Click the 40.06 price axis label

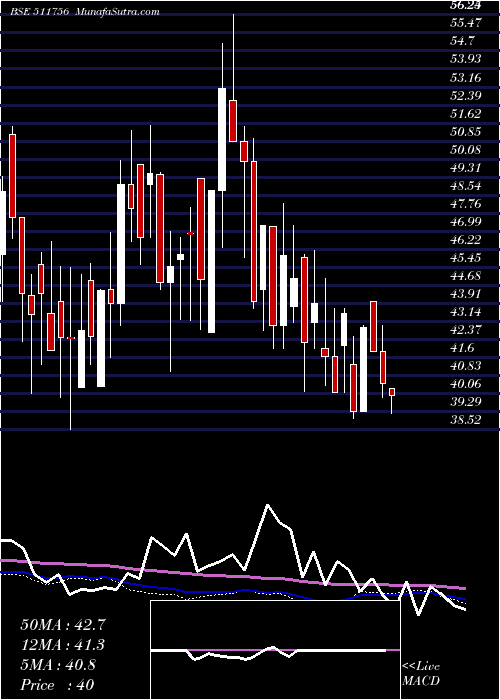point(466,383)
